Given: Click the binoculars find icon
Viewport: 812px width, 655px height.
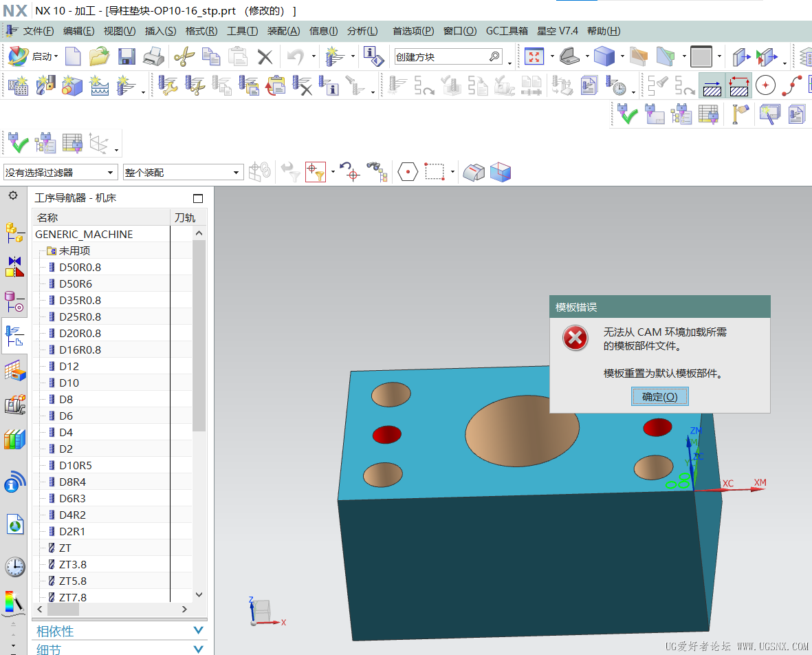Looking at the screenshot, I should [x=377, y=172].
